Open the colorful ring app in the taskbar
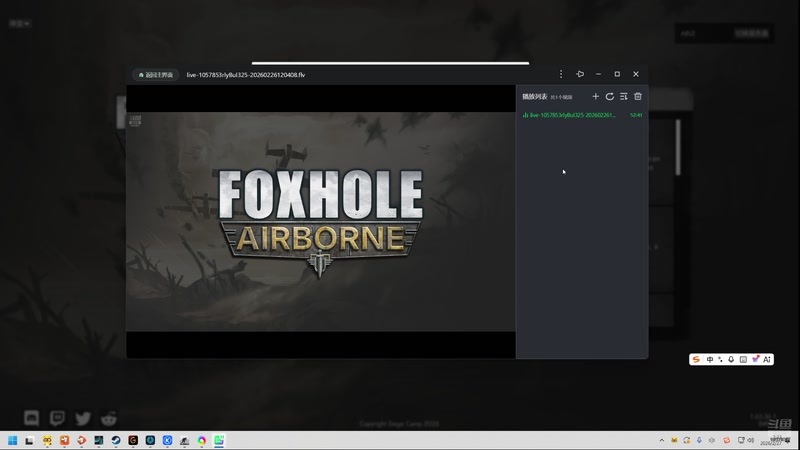Viewport: 800px width, 450px height. point(202,440)
